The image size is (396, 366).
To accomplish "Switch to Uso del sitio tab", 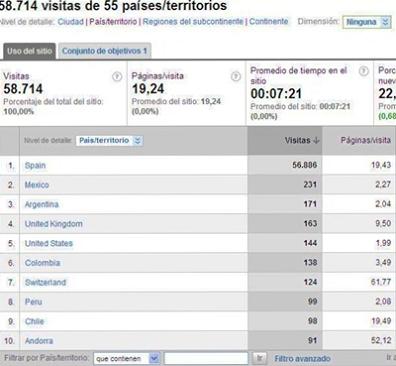I will (x=29, y=51).
